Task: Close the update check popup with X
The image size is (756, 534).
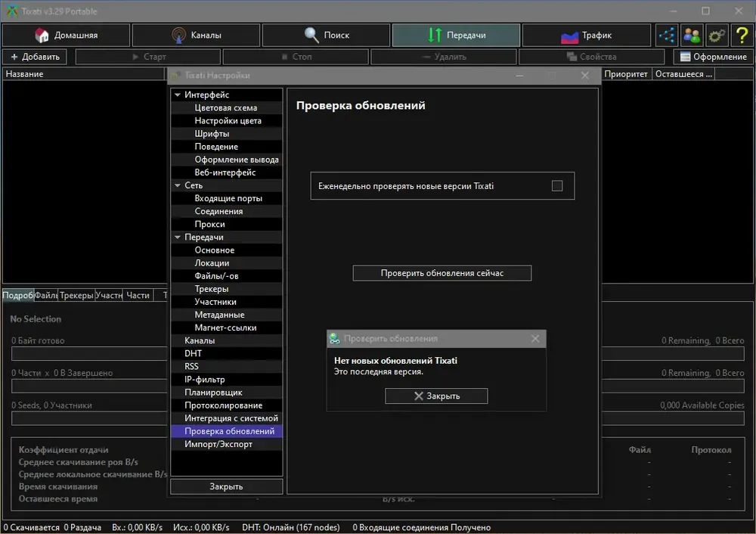Action: [x=535, y=339]
